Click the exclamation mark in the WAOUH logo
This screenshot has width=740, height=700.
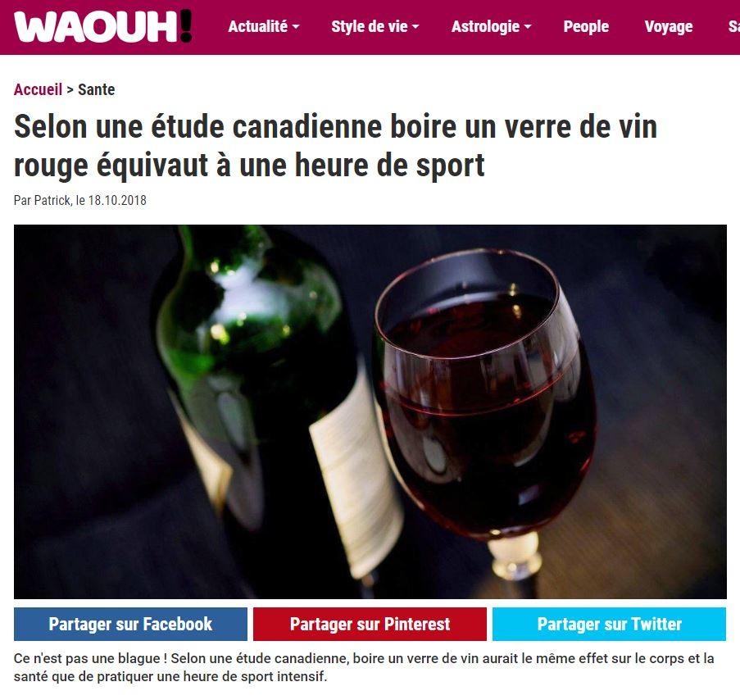(x=186, y=26)
